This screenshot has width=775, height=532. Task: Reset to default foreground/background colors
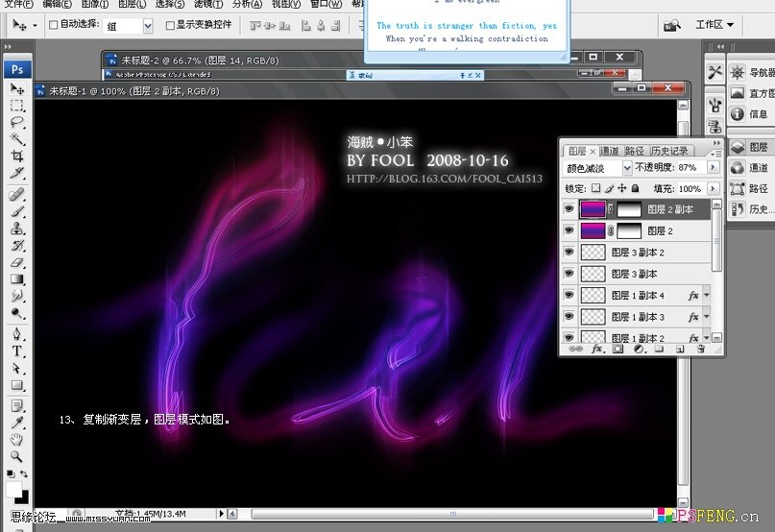pos(11,473)
